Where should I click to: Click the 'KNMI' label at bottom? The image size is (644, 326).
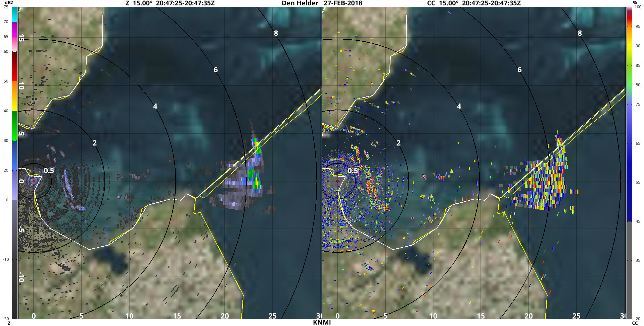[x=322, y=323]
